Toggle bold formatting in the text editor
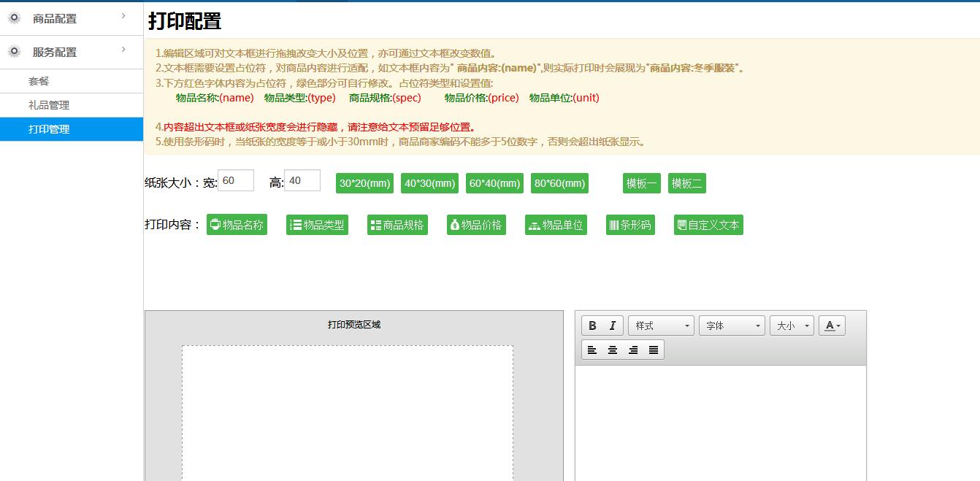Viewport: 980px width, 481px height. pyautogui.click(x=592, y=326)
